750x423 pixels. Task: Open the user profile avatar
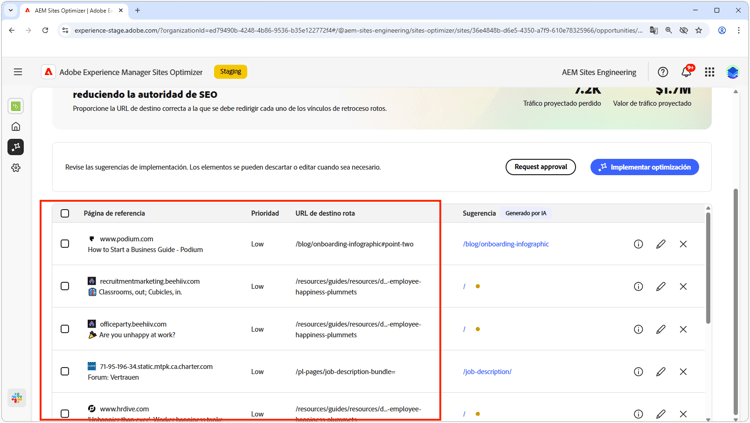[732, 72]
